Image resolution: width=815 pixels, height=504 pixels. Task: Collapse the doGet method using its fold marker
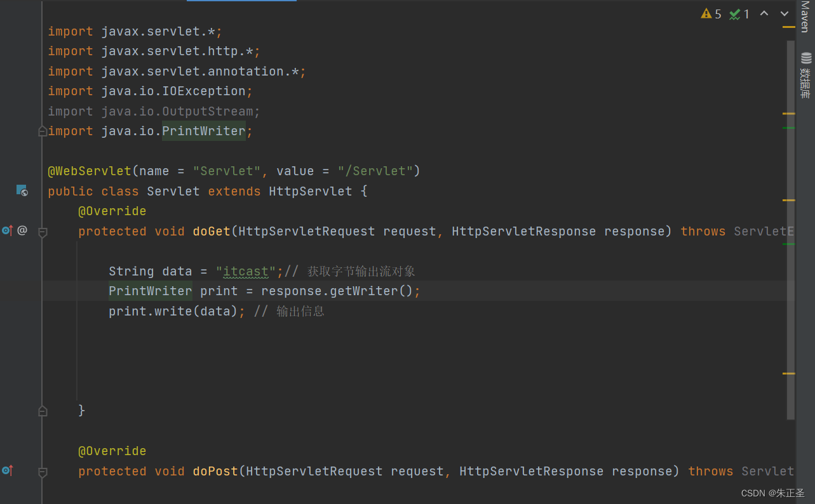click(x=42, y=232)
